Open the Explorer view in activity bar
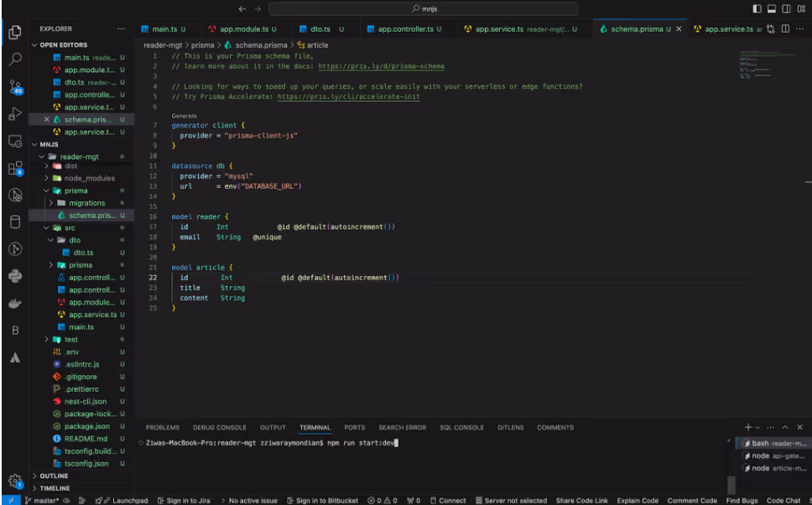Screen dimensions: 812x505 click(15, 32)
